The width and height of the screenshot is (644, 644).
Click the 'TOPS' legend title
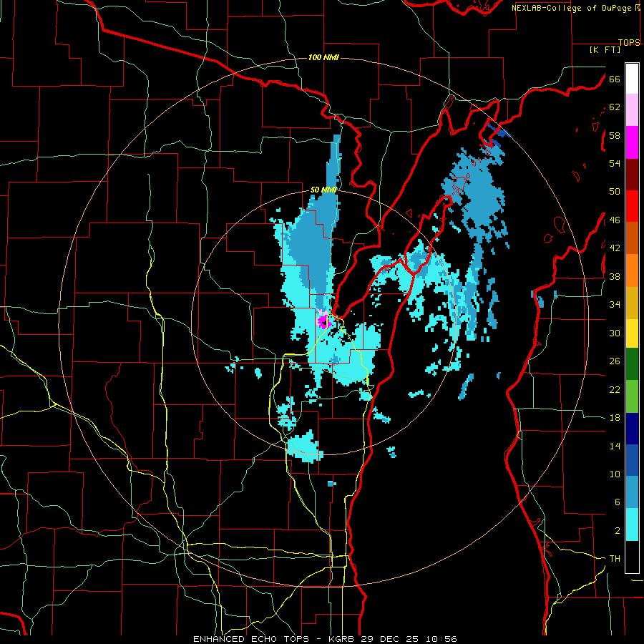coord(629,42)
